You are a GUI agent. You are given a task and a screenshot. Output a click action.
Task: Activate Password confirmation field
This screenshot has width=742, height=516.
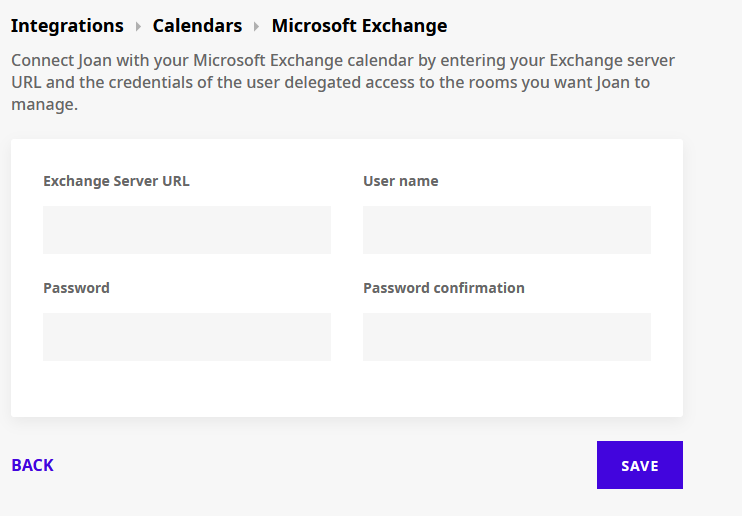pyautogui.click(x=507, y=337)
